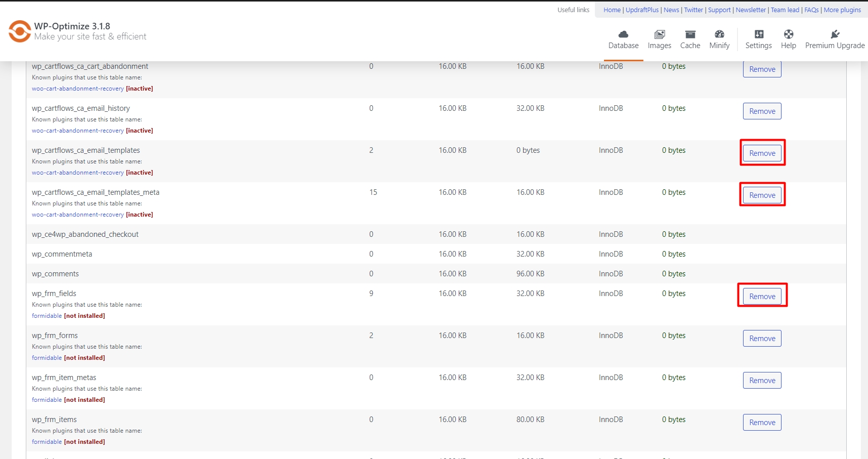This screenshot has width=868, height=459.
Task: Click the Newsletter link
Action: point(751,10)
